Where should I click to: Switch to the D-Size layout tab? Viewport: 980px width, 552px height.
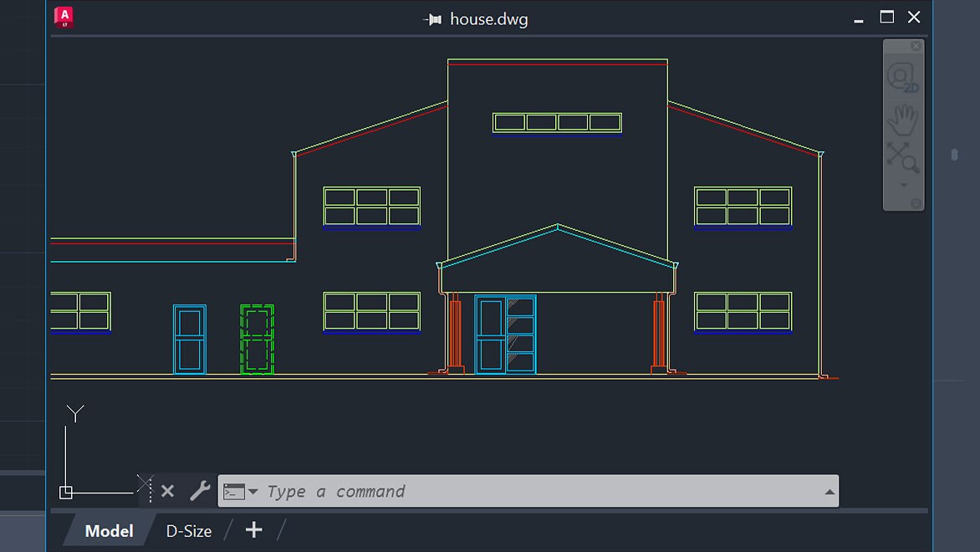pos(188,530)
